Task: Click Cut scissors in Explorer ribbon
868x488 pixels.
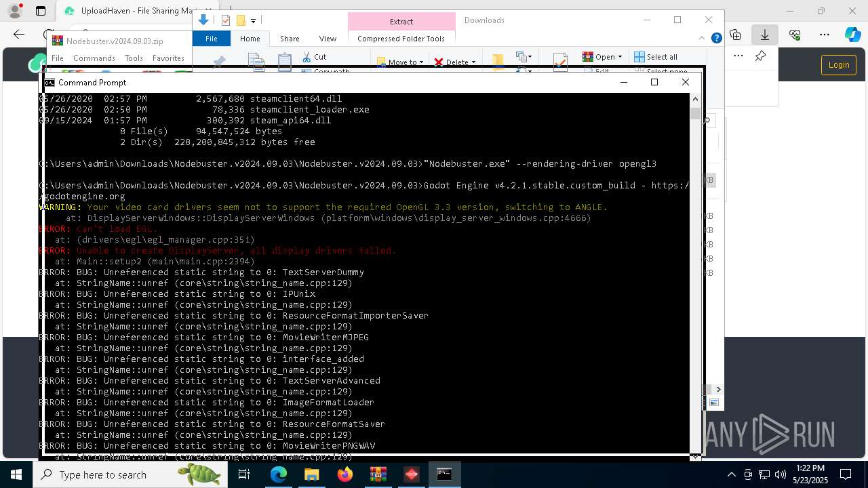Action: coord(315,57)
